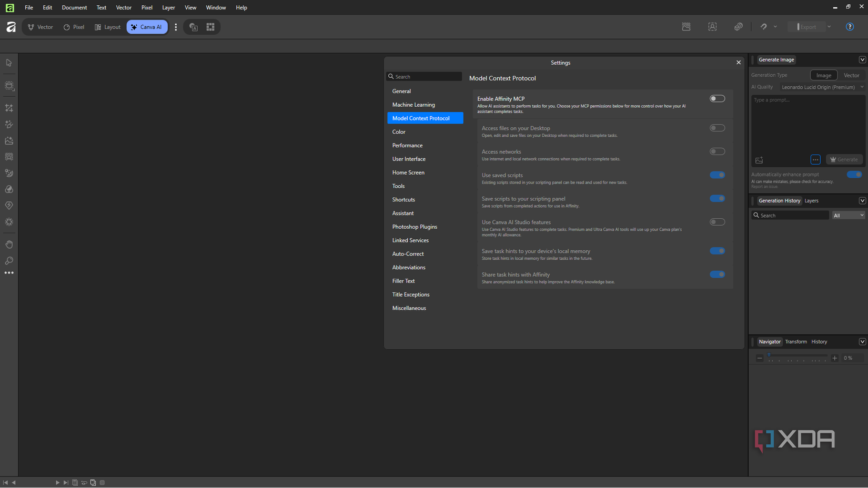
Task: Click the Generate button
Action: tap(844, 159)
